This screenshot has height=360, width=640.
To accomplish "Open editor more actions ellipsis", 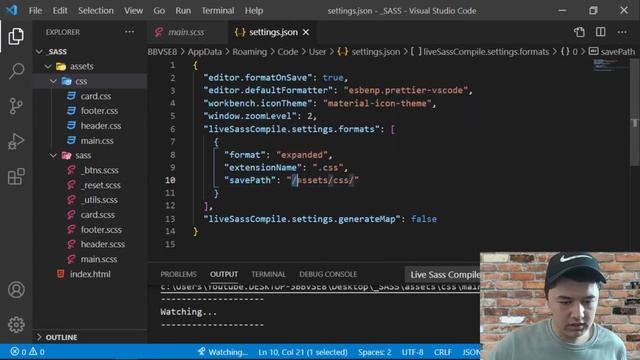I will [x=622, y=32].
